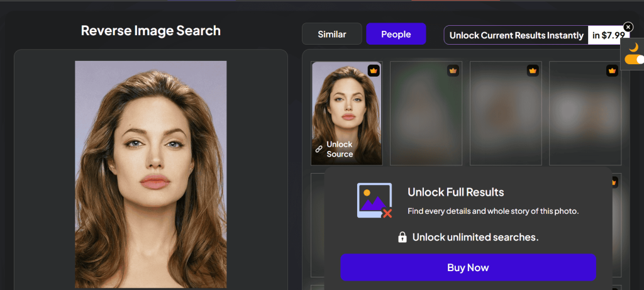
Task: Click the large uploaded search image
Action: point(151,175)
